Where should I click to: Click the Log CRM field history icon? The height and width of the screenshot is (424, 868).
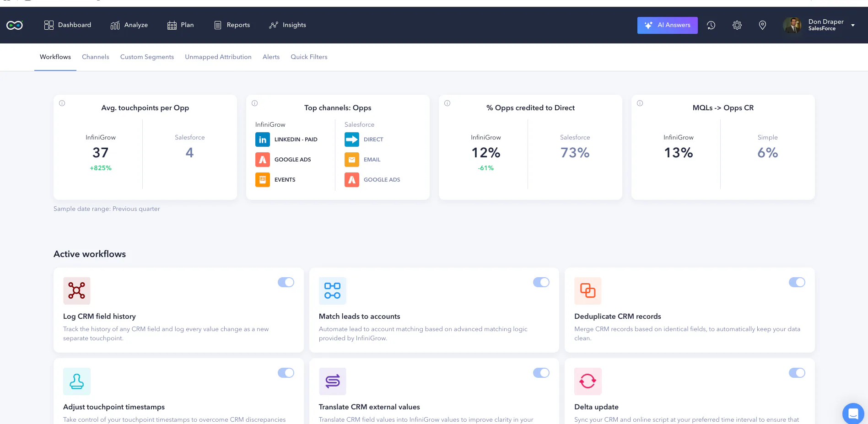click(x=77, y=291)
